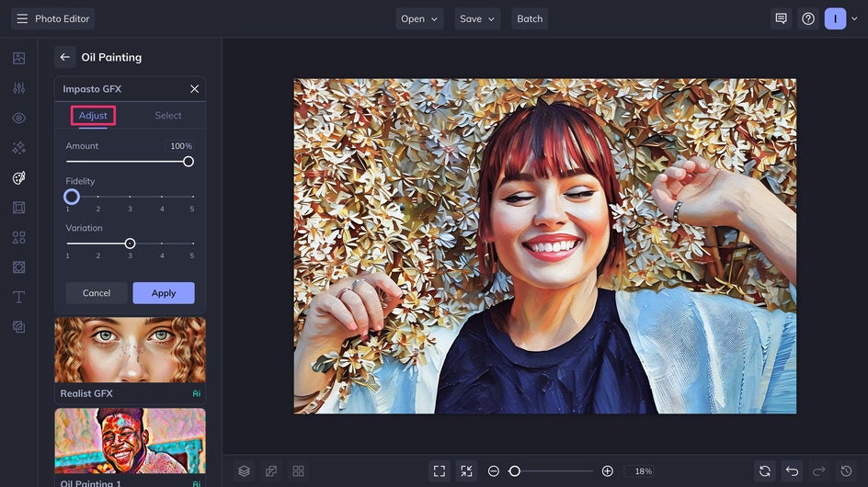Cancel the Impasto GFX effect
The image size is (868, 487).
click(97, 293)
